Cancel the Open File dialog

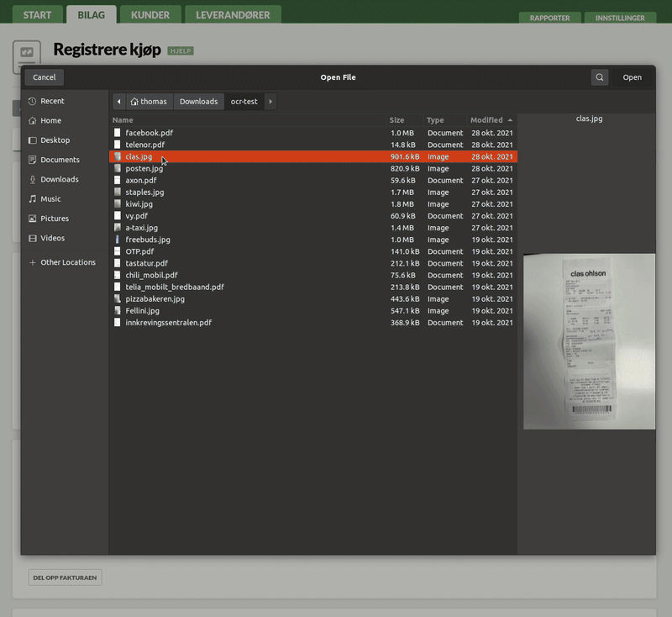pyautogui.click(x=45, y=77)
